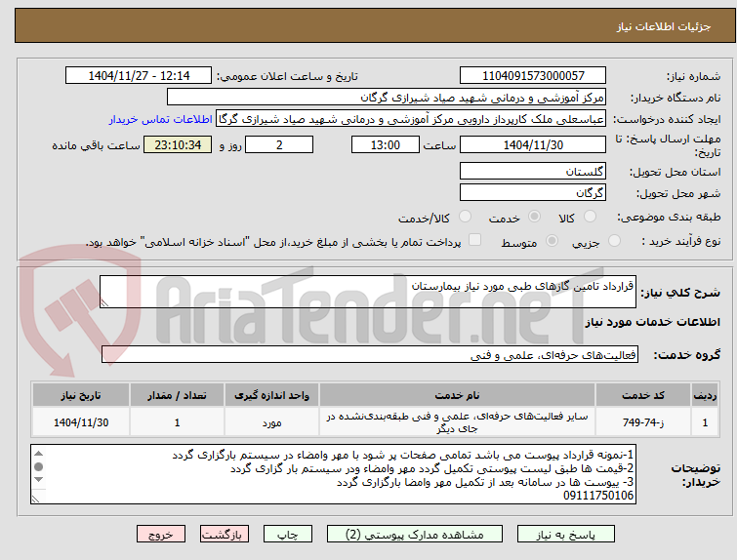Toggle اسناد خزانه اسلامی payment checkbox
The image size is (737, 560).
475,240
